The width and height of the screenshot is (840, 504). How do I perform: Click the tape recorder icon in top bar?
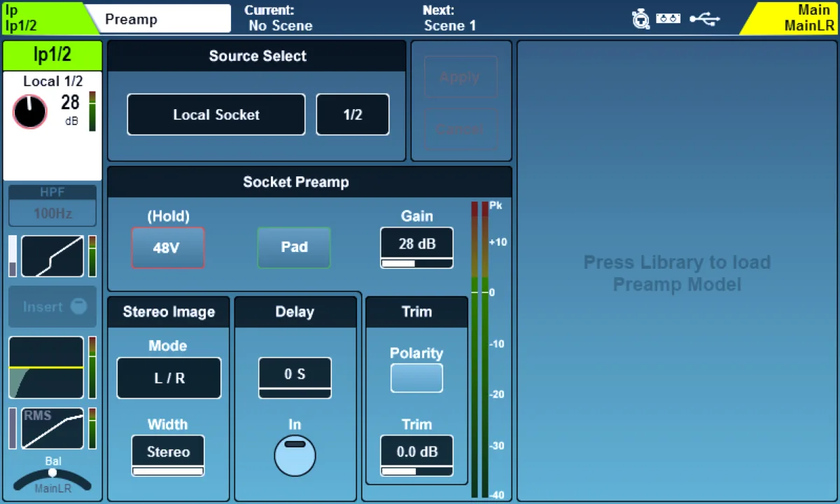[x=668, y=19]
